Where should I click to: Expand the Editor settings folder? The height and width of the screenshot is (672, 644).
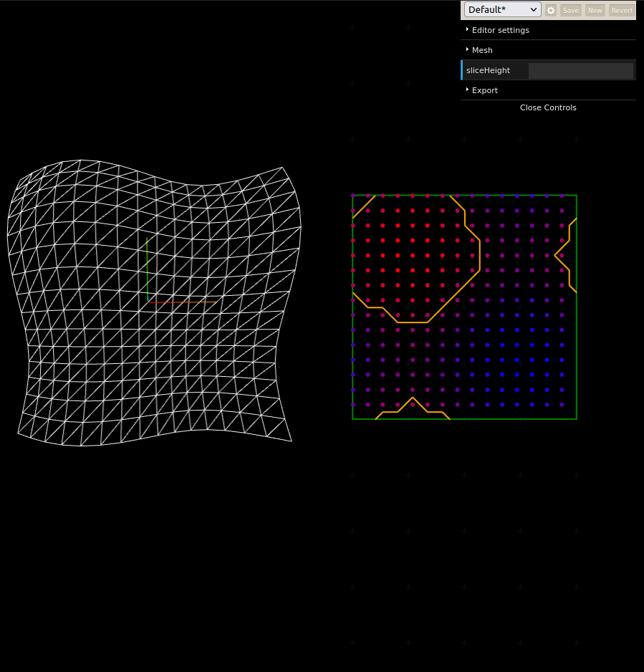point(500,30)
